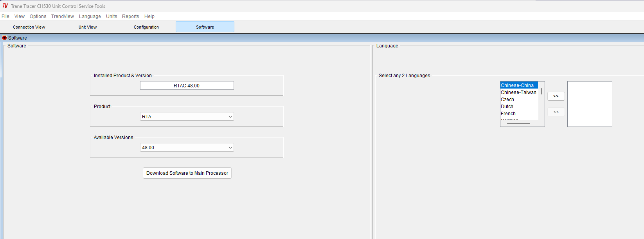Open the Units menu

112,16
